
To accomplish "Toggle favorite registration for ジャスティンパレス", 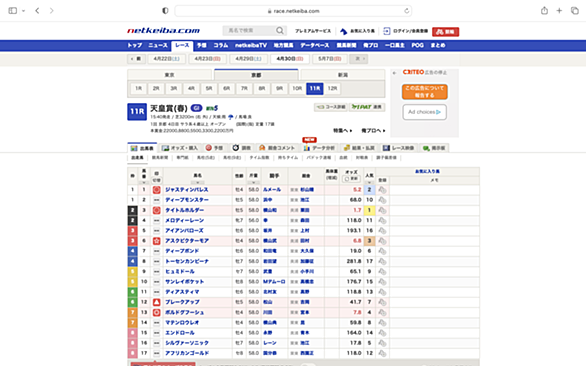I will tap(382, 190).
